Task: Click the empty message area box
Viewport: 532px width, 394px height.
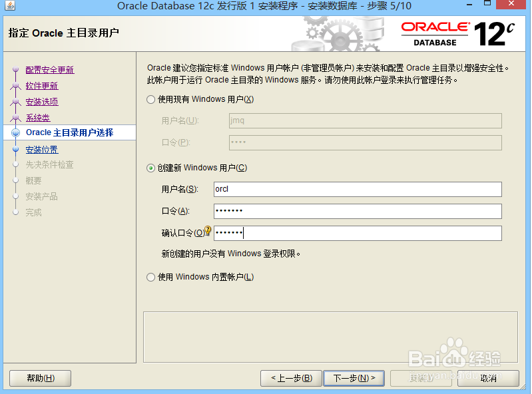Action: click(x=330, y=337)
